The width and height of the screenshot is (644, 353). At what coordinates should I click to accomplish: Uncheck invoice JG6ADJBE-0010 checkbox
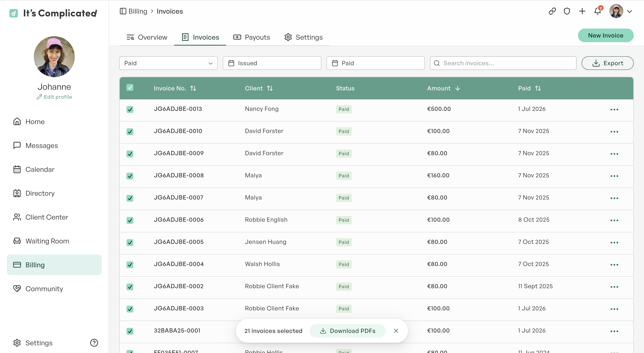130,132
